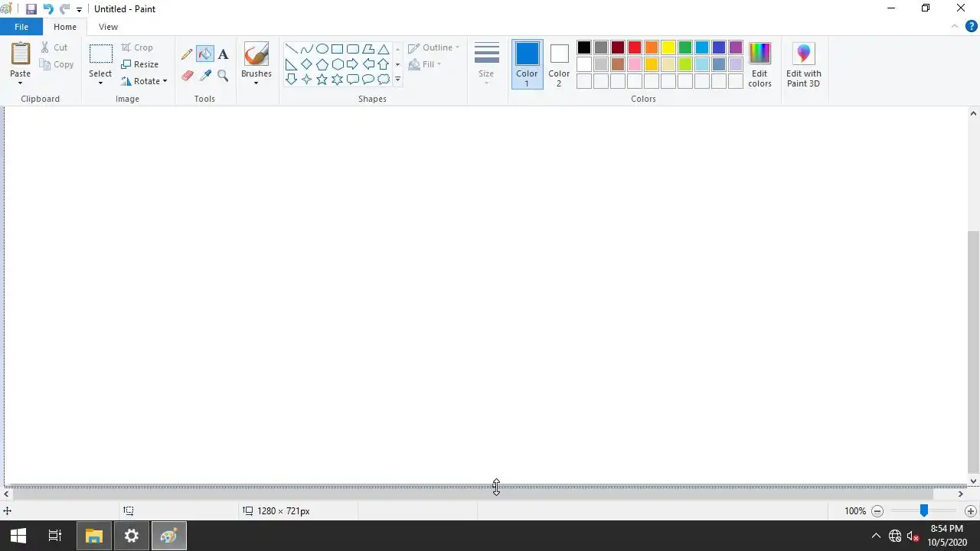Switch to the View tab
Screen dimensions: 980x551
click(108, 27)
